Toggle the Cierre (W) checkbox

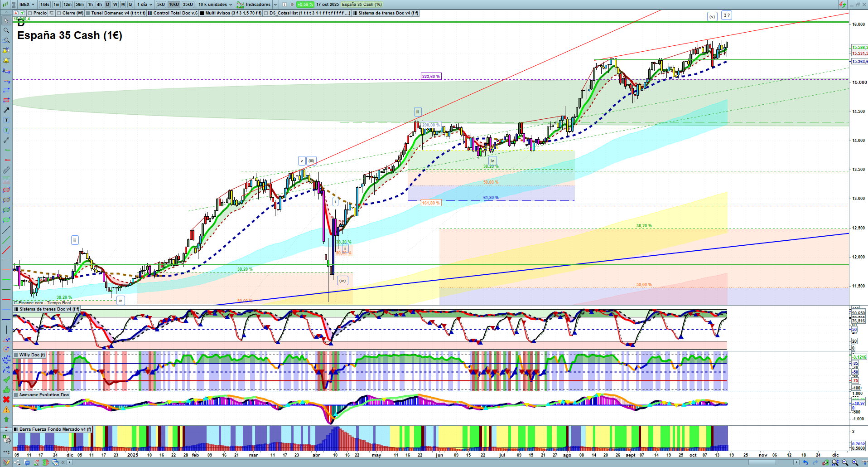pyautogui.click(x=59, y=13)
